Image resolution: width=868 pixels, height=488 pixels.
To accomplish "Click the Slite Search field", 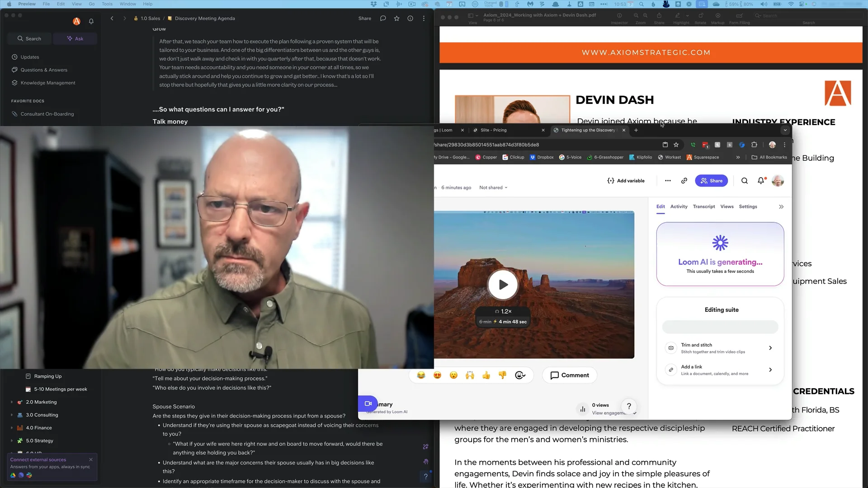I will 29,39.
